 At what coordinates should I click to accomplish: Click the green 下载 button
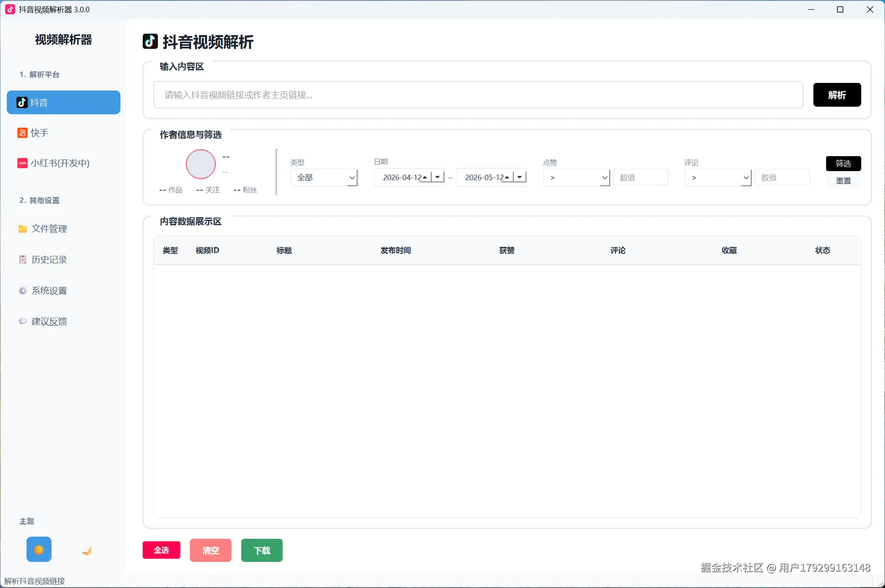(262, 550)
